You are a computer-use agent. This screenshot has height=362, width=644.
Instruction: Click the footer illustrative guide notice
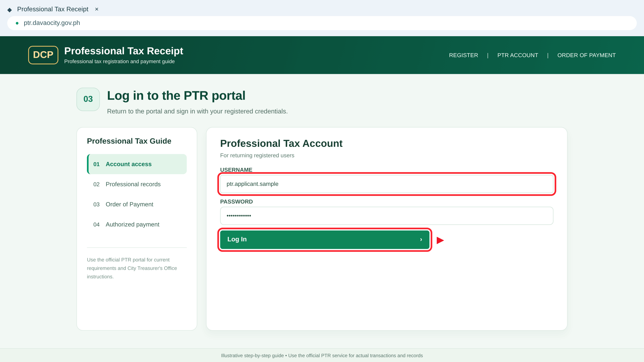coord(322,355)
